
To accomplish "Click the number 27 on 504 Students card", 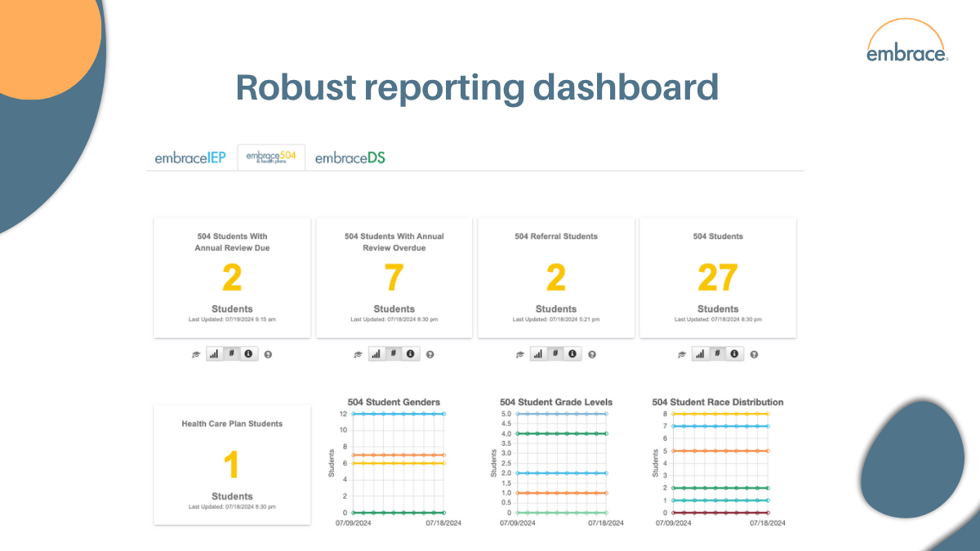I will (x=718, y=278).
